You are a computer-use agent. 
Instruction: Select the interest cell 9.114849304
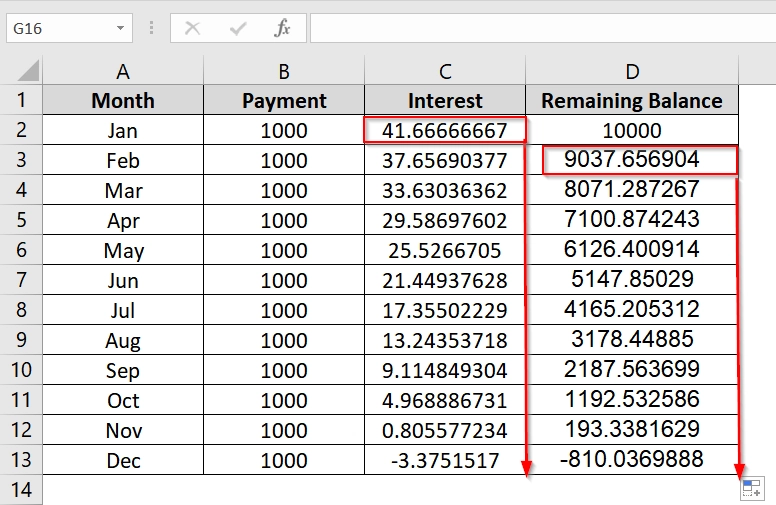click(445, 370)
